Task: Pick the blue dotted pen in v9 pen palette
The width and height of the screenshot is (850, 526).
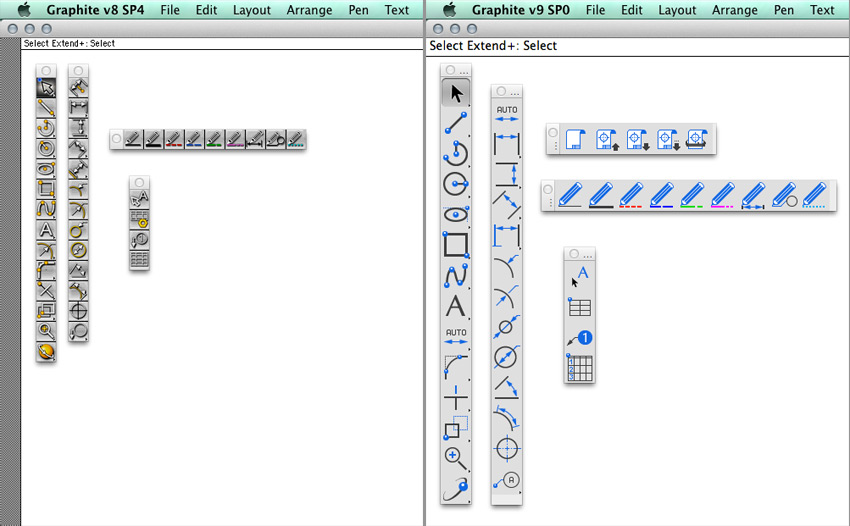Action: [x=814, y=195]
